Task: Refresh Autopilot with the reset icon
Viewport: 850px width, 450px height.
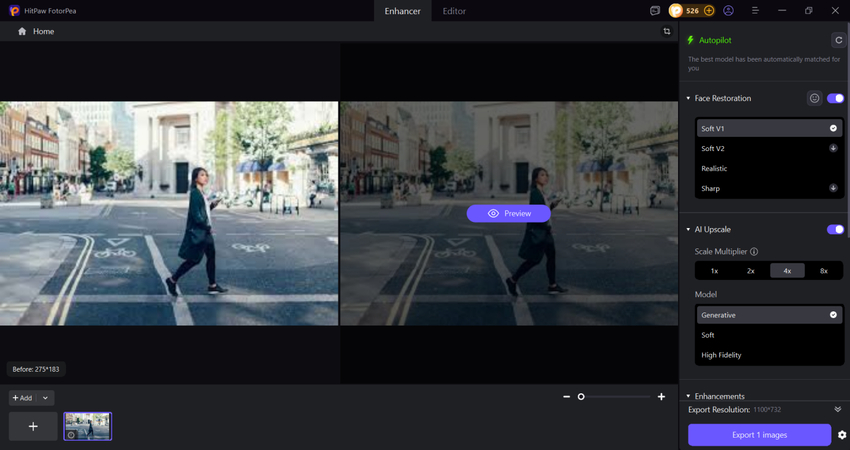Action: [838, 40]
